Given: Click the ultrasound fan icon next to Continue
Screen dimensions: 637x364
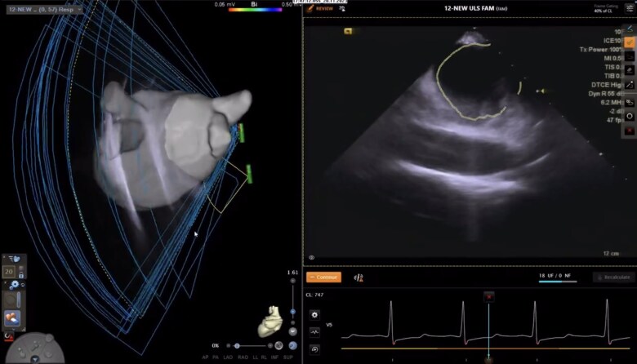Looking at the screenshot, I should (359, 277).
